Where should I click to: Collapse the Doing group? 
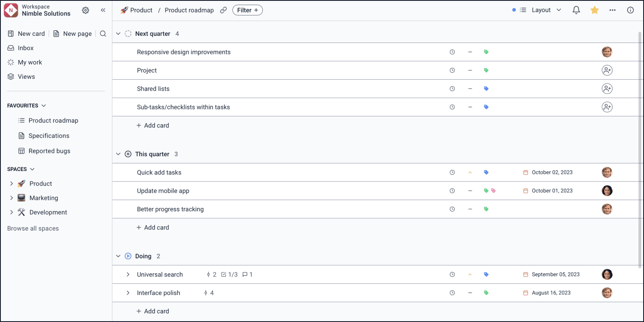tap(118, 256)
